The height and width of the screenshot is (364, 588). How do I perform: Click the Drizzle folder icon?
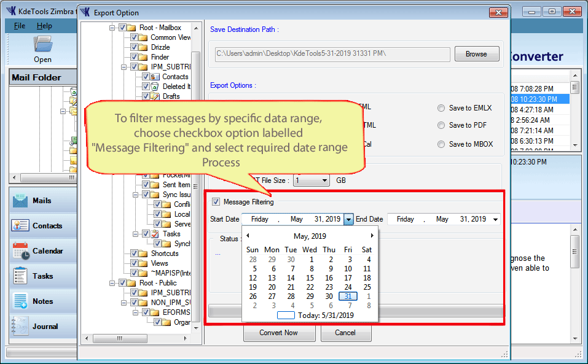coord(143,47)
